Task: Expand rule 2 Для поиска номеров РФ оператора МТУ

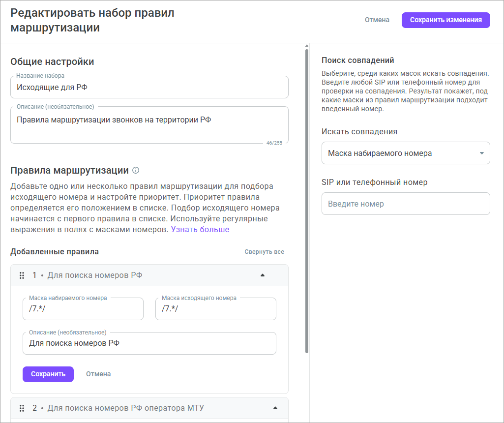Action: pos(275,408)
